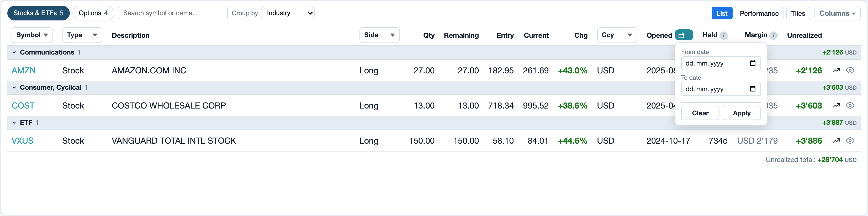This screenshot has height=216, width=868.
Task: Open the chart icon for VXUS row
Action: pos(836,141)
